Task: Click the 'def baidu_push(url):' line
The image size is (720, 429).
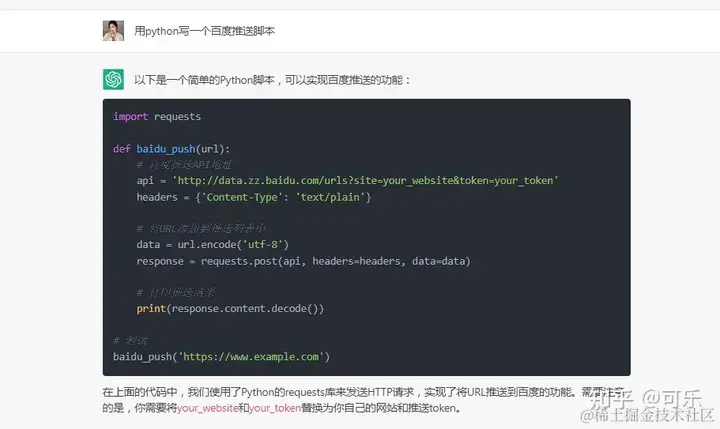Action: coord(171,149)
